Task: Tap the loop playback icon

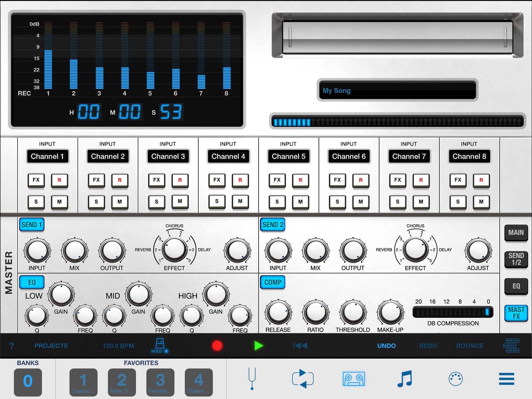Action: [x=303, y=379]
